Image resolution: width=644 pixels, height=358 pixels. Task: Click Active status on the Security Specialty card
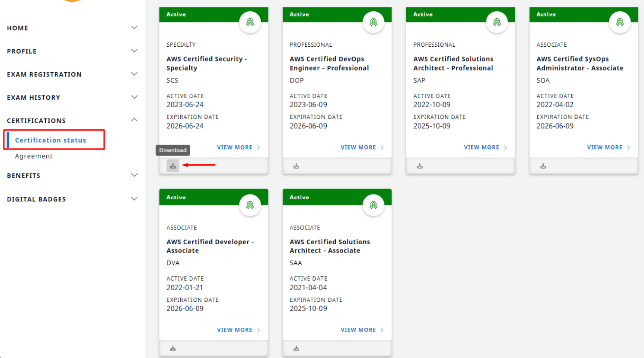tap(176, 15)
